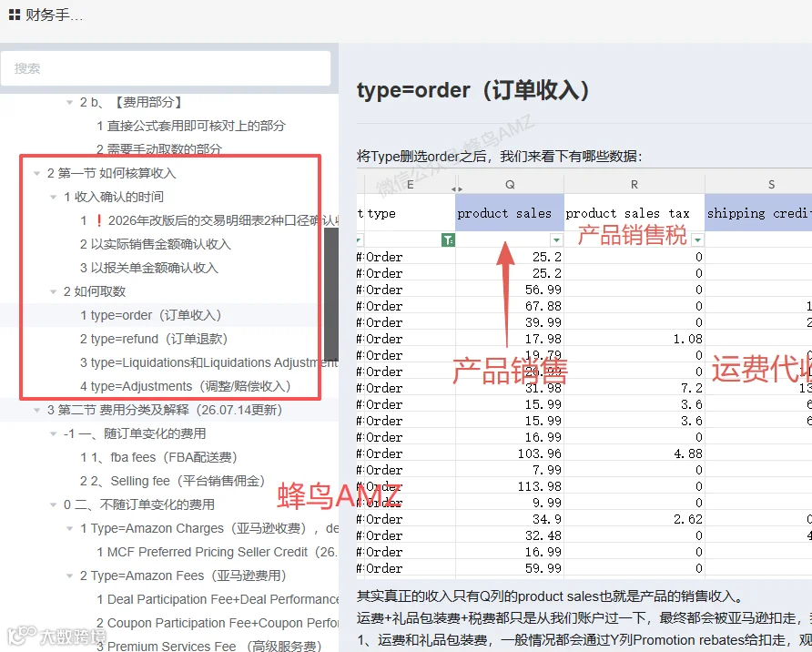Collapse 1 Type=Amazon Charges node
Image resolution: width=812 pixels, height=652 pixels.
[69, 529]
